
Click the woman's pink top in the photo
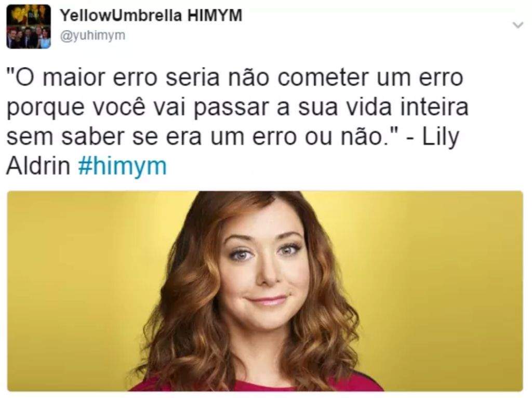tap(258, 385)
